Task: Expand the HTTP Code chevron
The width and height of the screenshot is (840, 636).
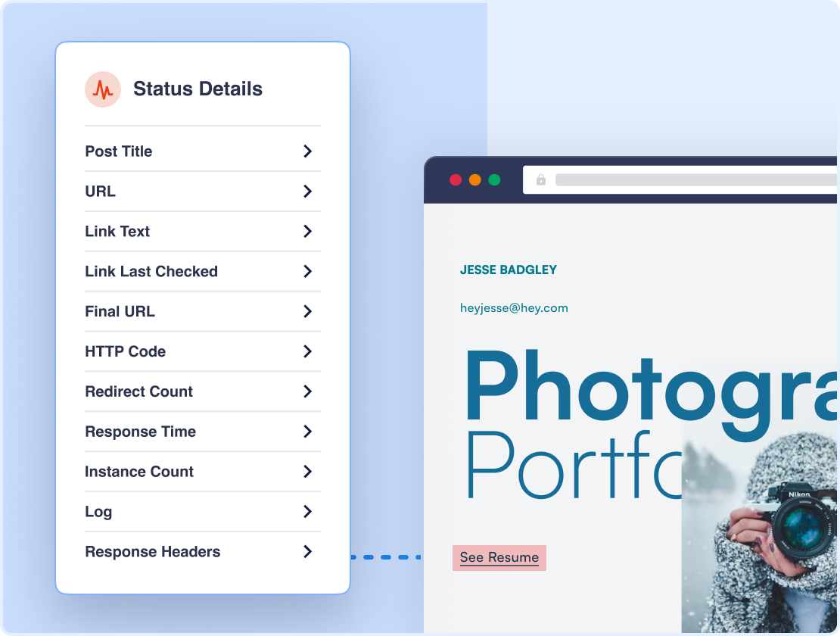Action: pyautogui.click(x=307, y=351)
